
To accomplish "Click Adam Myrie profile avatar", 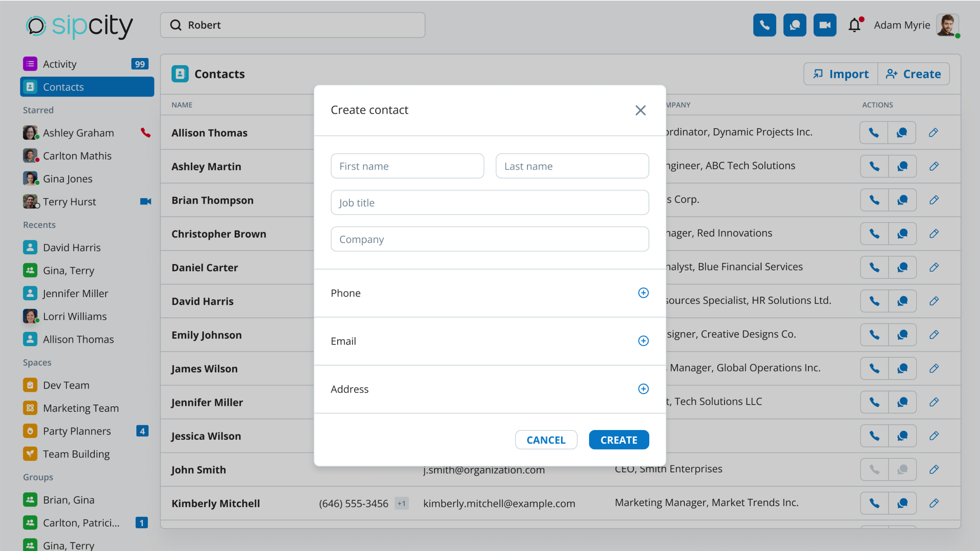I will click(x=947, y=25).
